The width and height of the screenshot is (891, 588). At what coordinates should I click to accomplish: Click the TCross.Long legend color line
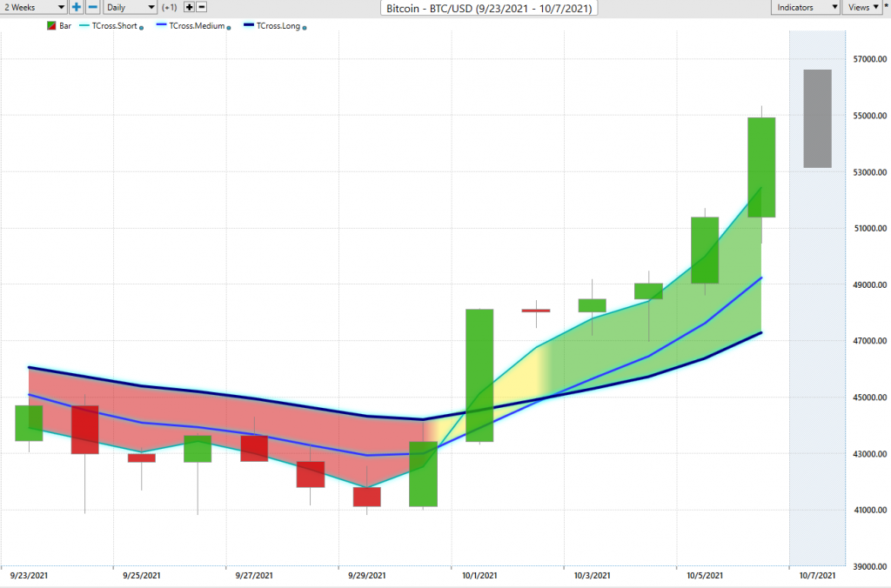click(248, 25)
